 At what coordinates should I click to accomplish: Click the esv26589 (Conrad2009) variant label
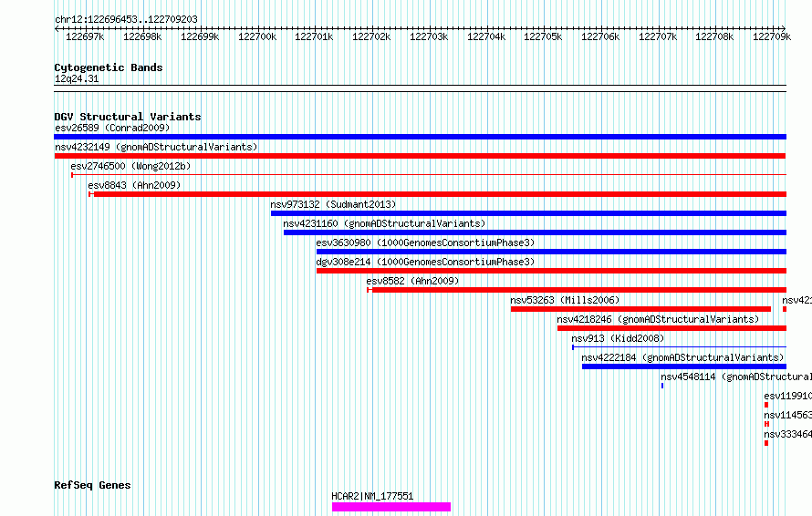pyautogui.click(x=112, y=128)
